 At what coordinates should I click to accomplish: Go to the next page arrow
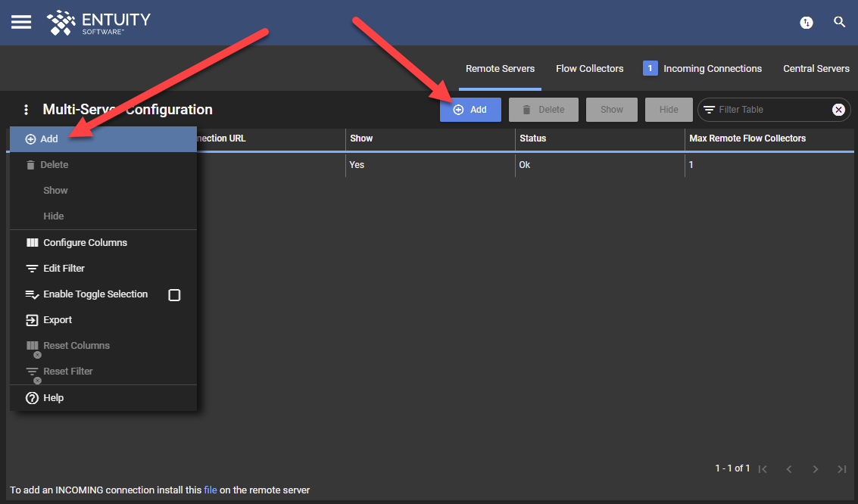[816, 469]
